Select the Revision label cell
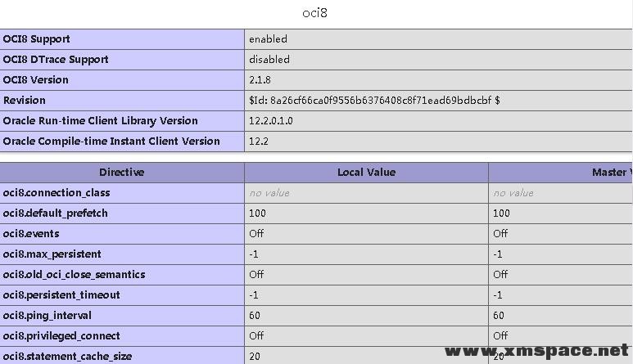This screenshot has height=364, width=633. [122, 101]
